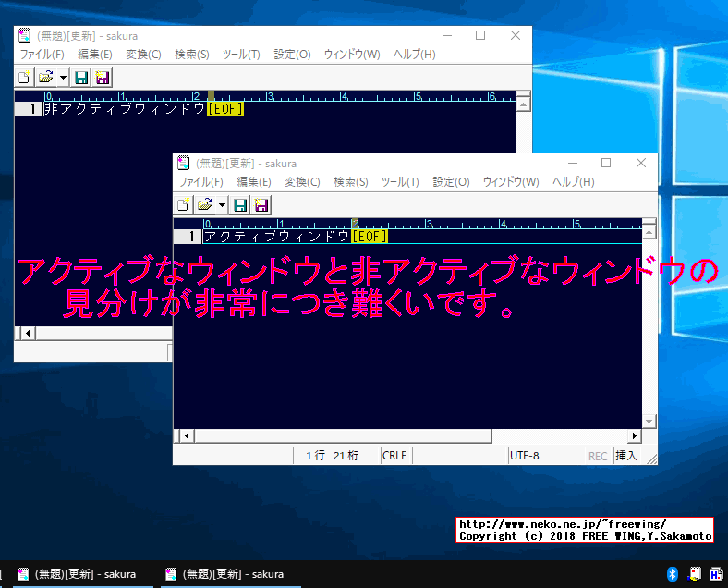Open 編集(E) menu in front window
The image size is (728, 588).
[x=253, y=181]
